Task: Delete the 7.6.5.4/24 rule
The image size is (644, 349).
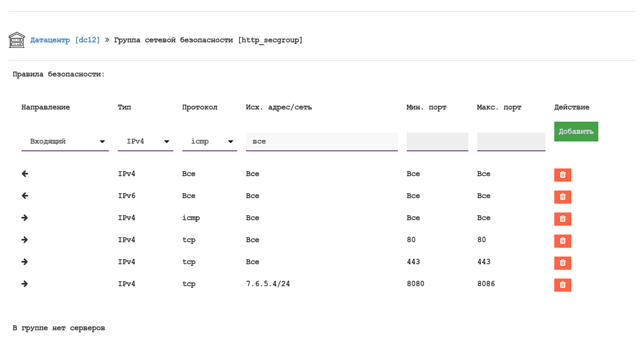Action: [x=563, y=285]
